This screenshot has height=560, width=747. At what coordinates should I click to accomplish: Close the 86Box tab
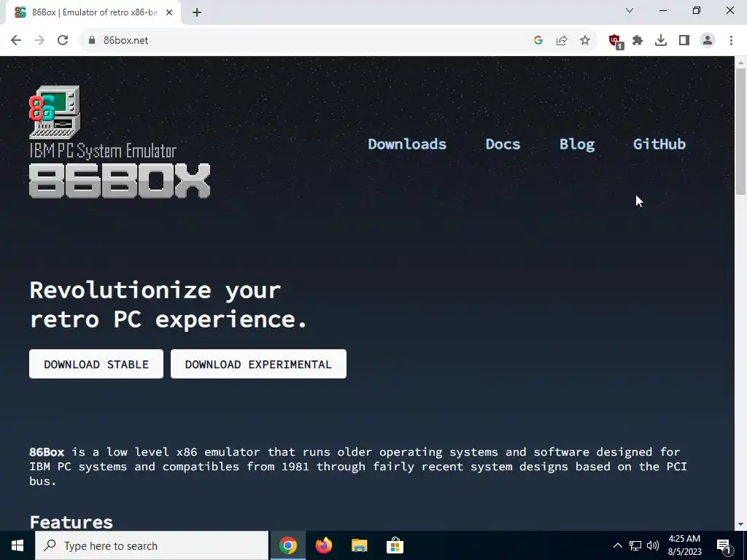tap(169, 12)
